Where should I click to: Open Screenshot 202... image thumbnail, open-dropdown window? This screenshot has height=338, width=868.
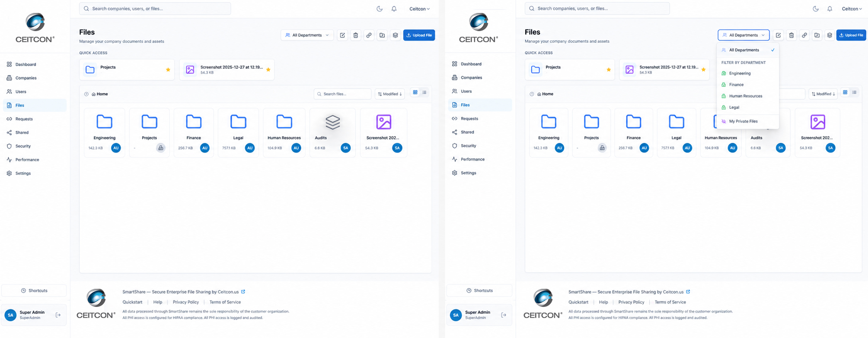[817, 133]
